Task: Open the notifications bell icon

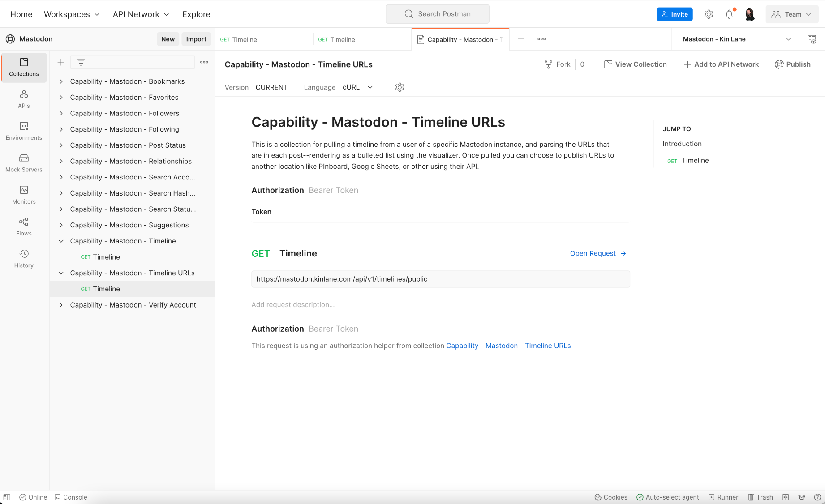Action: tap(729, 14)
